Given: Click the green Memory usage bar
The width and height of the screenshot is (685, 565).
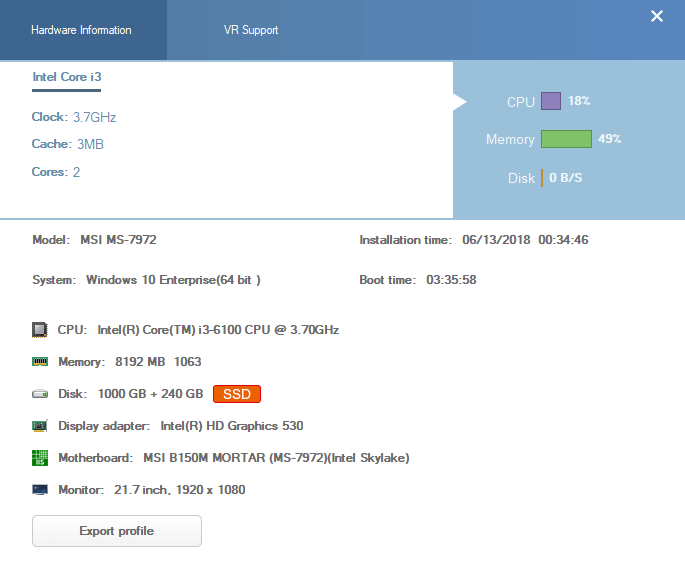Looking at the screenshot, I should (566, 139).
